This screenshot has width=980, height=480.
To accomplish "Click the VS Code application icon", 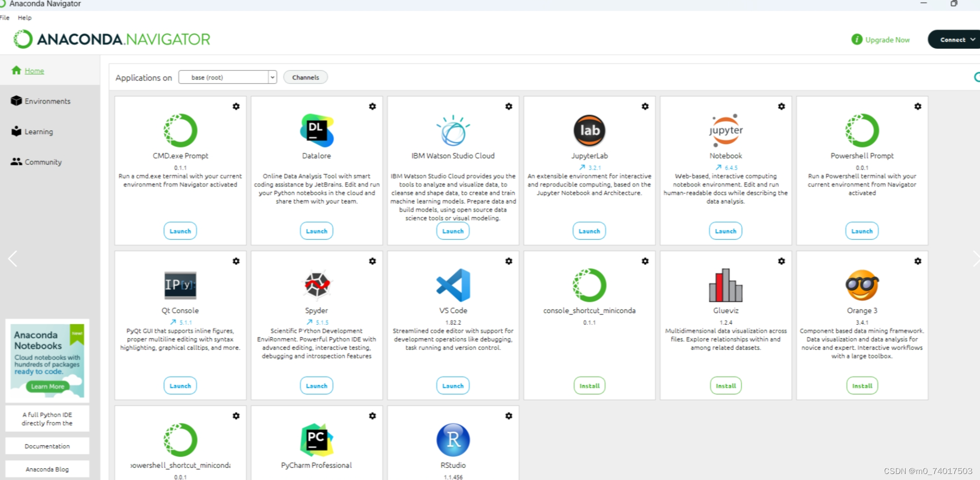I will tap(452, 285).
